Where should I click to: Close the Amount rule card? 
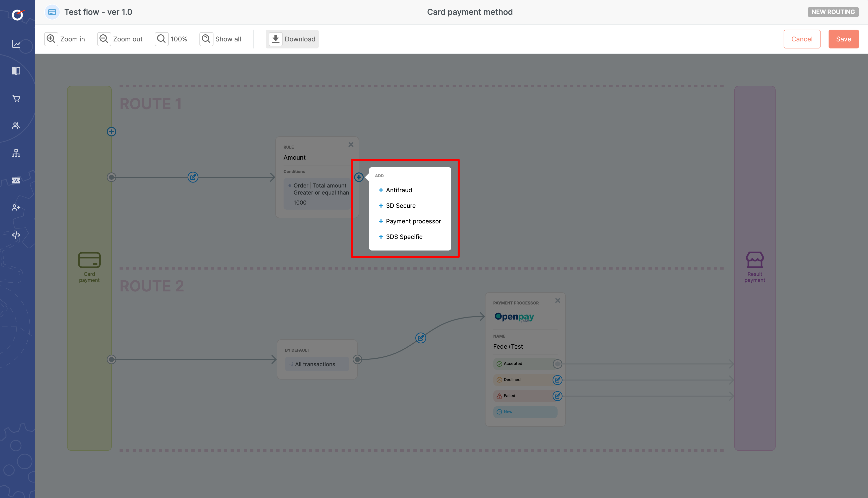coord(351,145)
